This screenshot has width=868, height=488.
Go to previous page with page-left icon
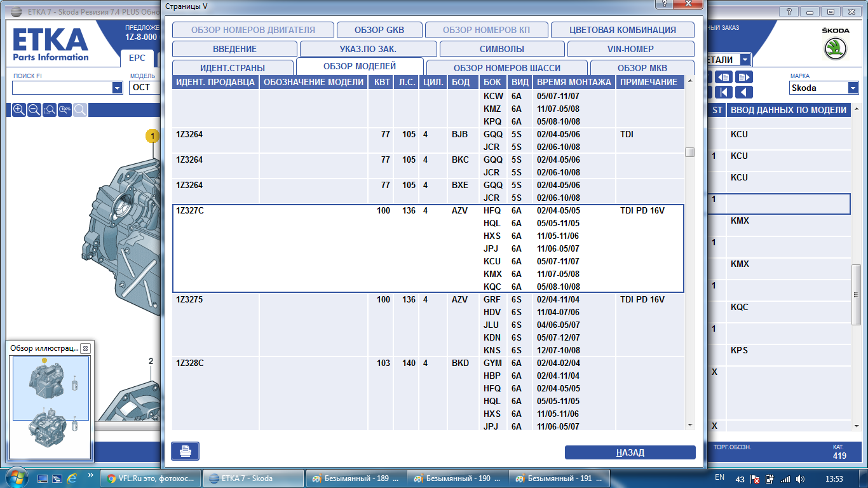click(724, 77)
